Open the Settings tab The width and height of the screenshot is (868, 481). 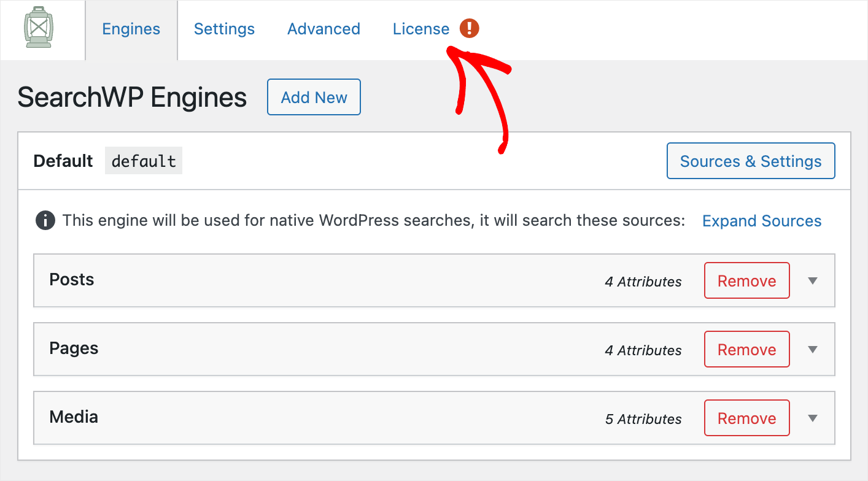(224, 29)
